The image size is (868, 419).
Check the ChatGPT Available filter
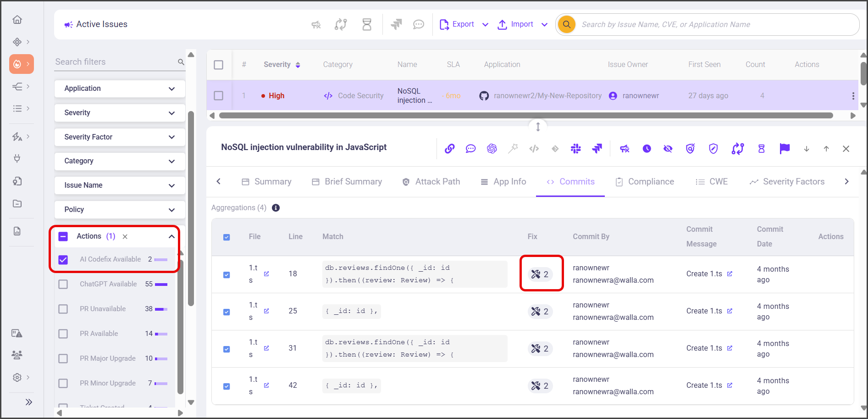(63, 285)
